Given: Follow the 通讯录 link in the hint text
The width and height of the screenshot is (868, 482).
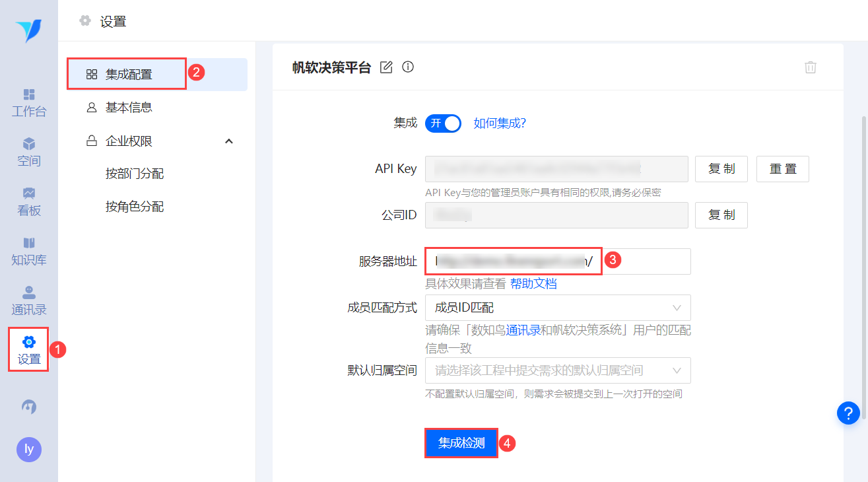Looking at the screenshot, I should (x=523, y=330).
